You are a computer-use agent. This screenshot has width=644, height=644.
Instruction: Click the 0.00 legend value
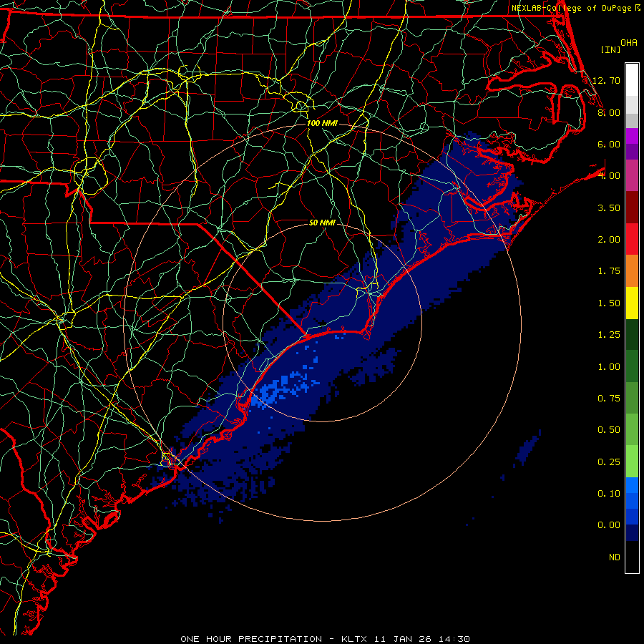click(609, 525)
